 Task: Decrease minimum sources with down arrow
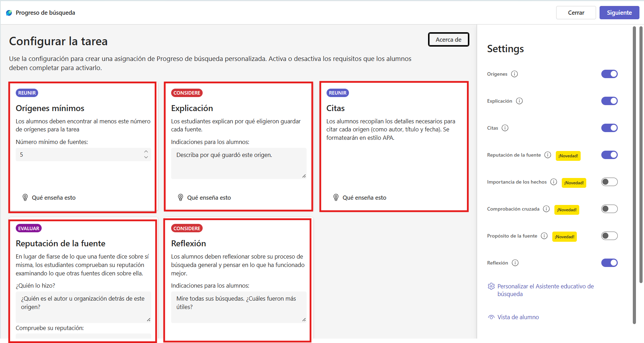coord(146,157)
